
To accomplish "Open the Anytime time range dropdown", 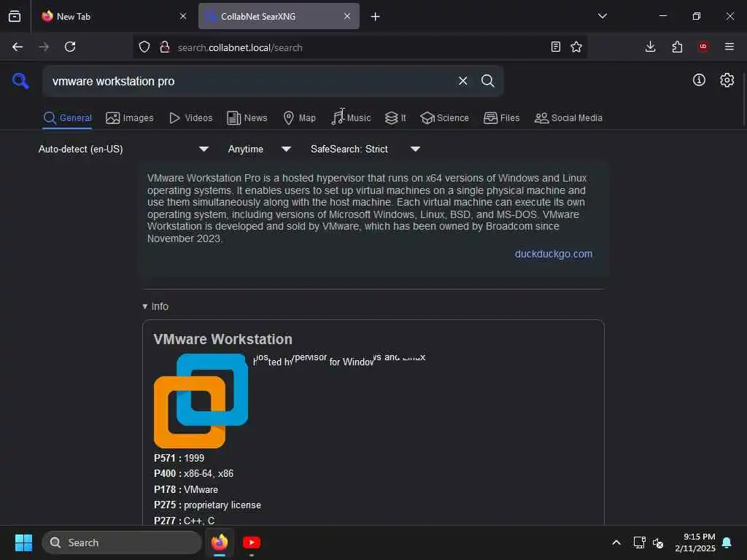I will click(x=259, y=149).
